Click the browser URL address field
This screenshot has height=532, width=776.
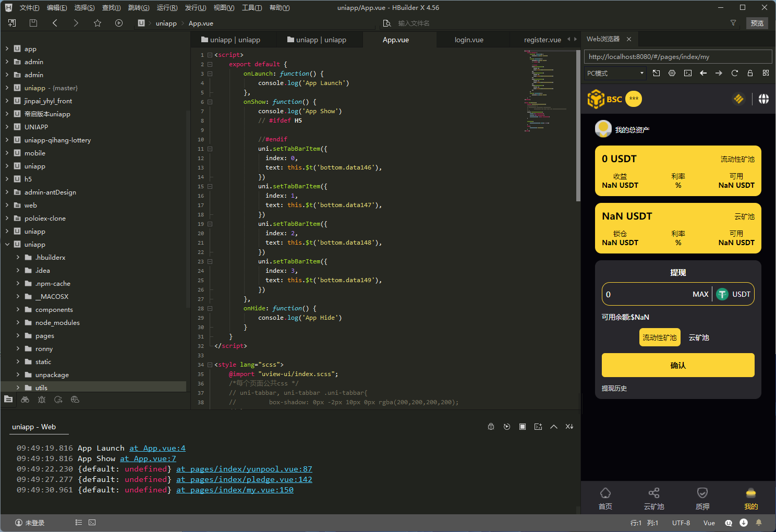pyautogui.click(x=677, y=57)
